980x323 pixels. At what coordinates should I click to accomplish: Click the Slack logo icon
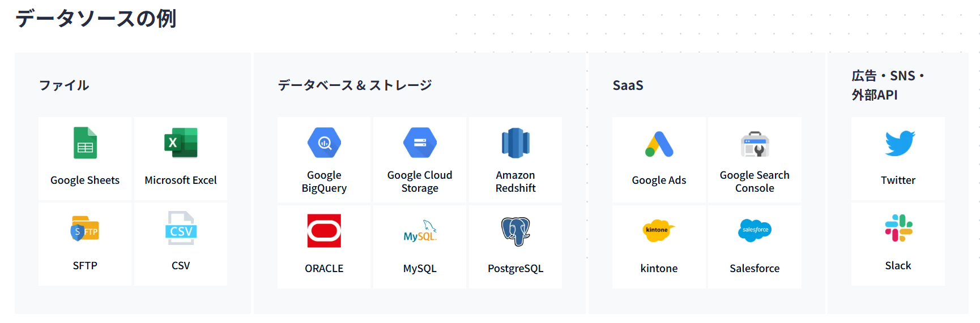point(898,228)
